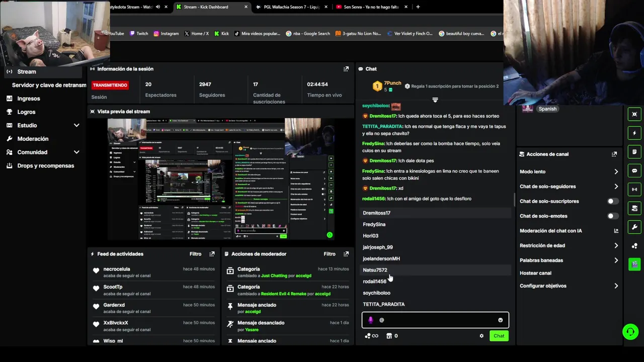The height and width of the screenshot is (362, 644).
Task: Click the wrench icon in the right sidebar
Action: click(x=634, y=227)
